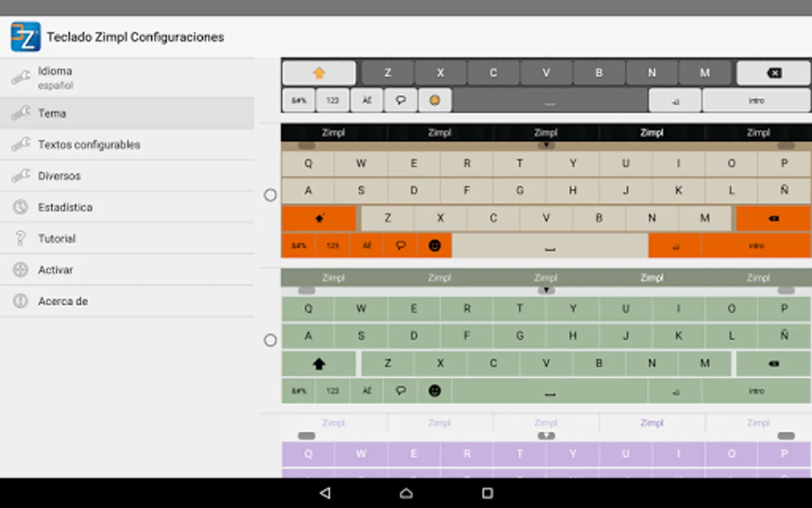The height and width of the screenshot is (508, 812).
Task: Tap the emoji key in the gray theme
Action: pos(435,100)
